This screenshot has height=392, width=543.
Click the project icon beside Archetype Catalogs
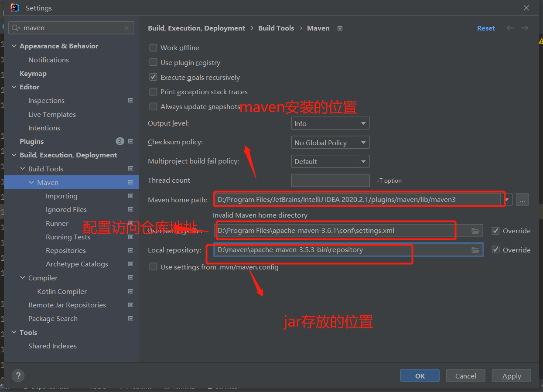130,264
